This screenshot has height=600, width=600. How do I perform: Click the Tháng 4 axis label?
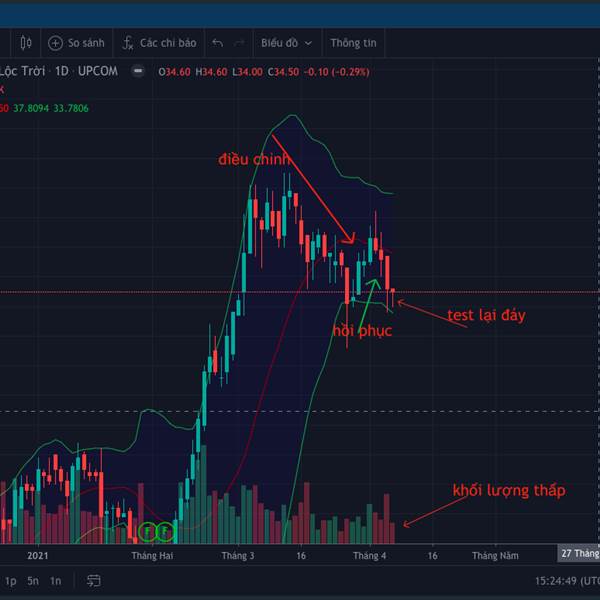tap(369, 555)
